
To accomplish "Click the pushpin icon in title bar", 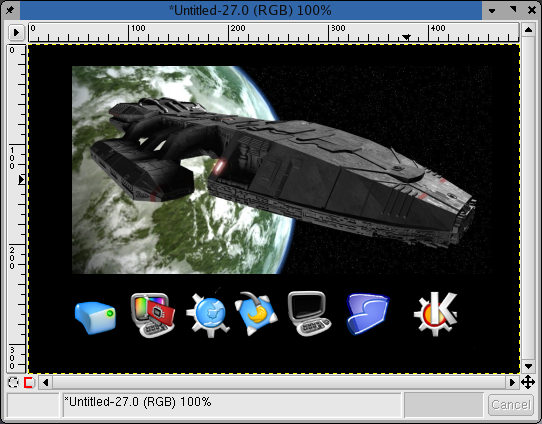I will (10, 10).
